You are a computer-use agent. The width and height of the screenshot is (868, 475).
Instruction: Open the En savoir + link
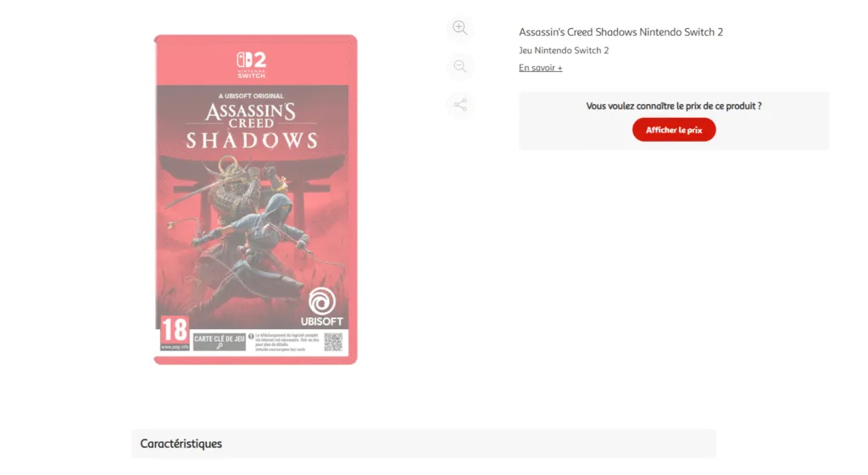540,68
